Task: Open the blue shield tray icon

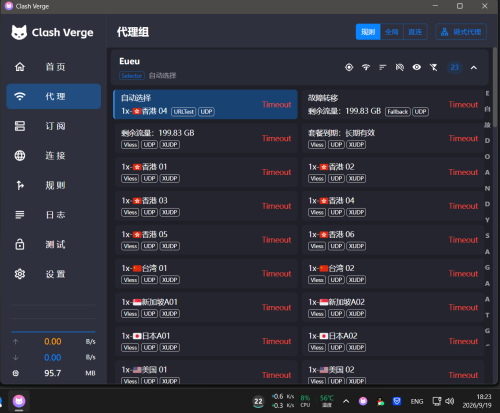Action: [x=397, y=401]
